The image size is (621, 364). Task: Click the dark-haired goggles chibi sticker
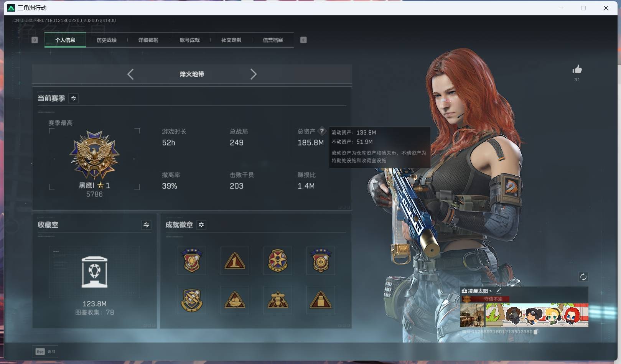533,316
